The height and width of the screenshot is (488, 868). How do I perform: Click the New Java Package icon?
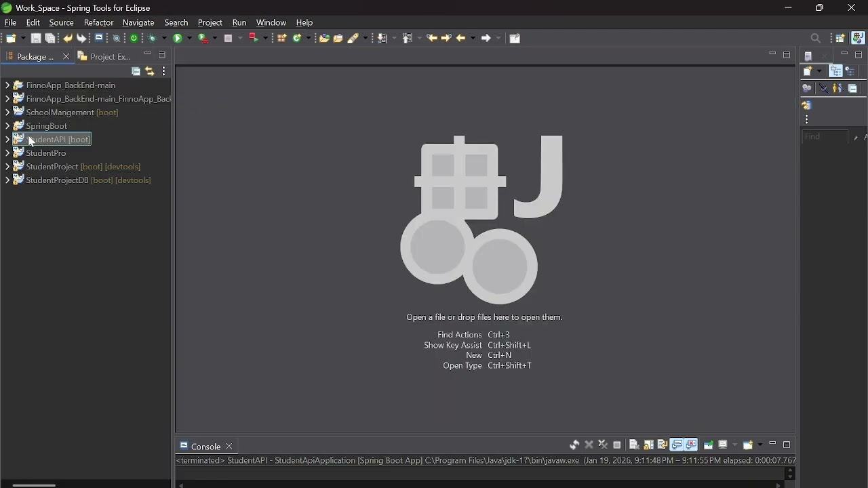tap(281, 39)
